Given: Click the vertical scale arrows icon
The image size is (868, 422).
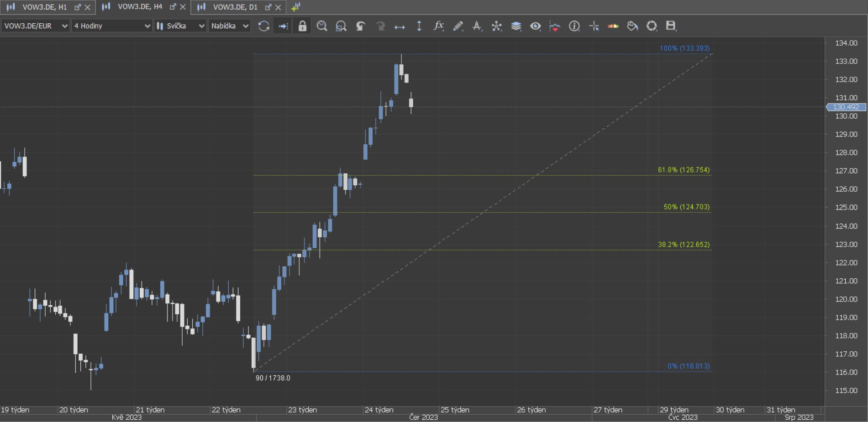Looking at the screenshot, I should click(419, 26).
